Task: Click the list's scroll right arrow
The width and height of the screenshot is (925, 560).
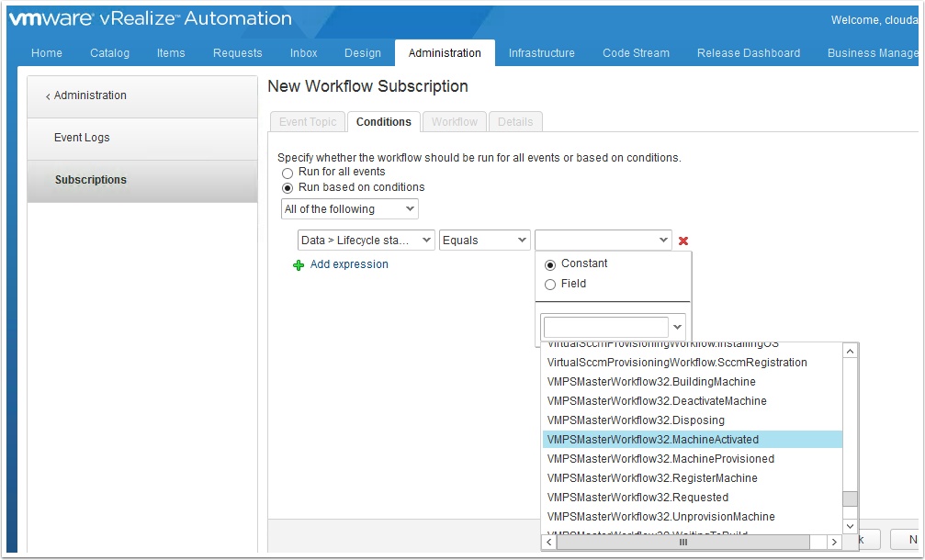Action: click(834, 542)
